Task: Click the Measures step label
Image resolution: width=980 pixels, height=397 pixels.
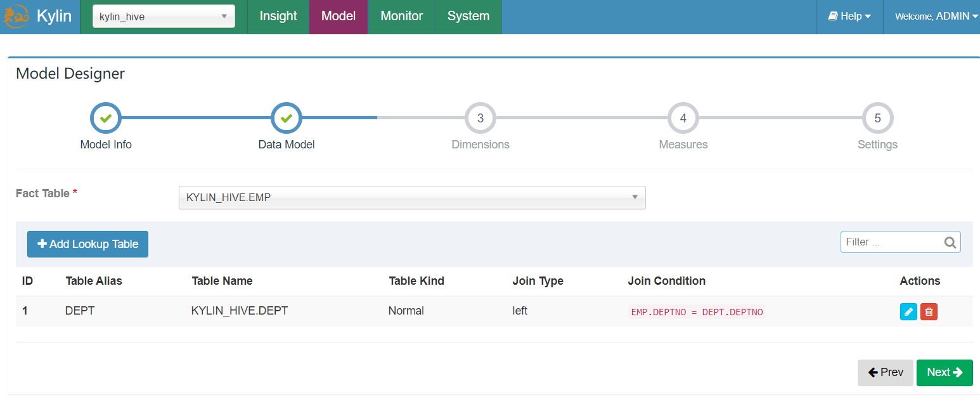Action: click(x=683, y=145)
